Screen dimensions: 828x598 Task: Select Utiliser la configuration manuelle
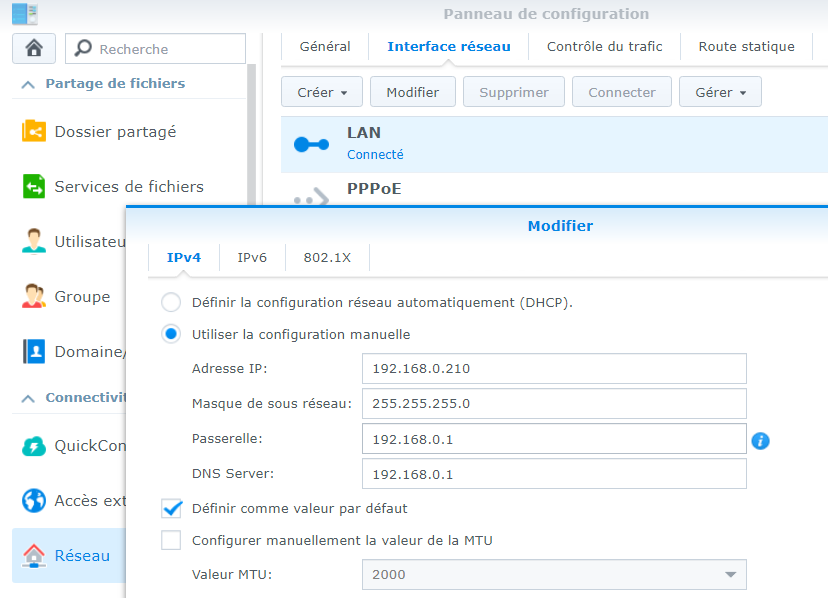tap(172, 334)
